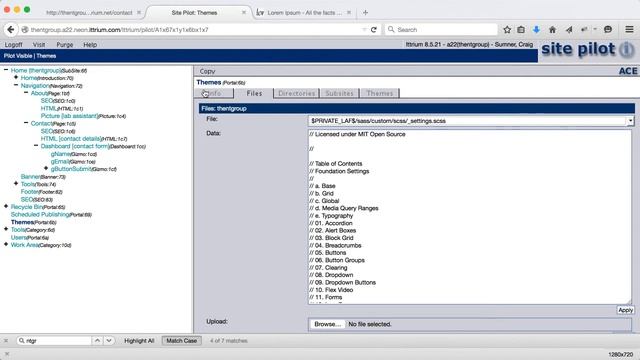
Task: Select Picture [lab assistant] in tree
Action: pos(69,116)
